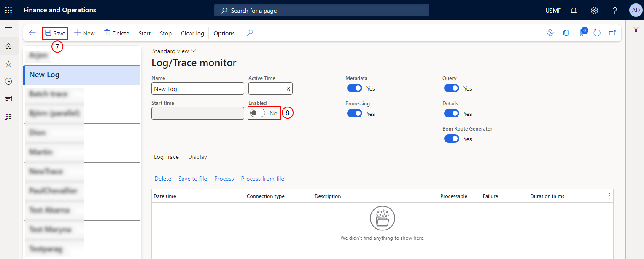Click the help question mark icon
644x259 pixels.
[615, 11]
